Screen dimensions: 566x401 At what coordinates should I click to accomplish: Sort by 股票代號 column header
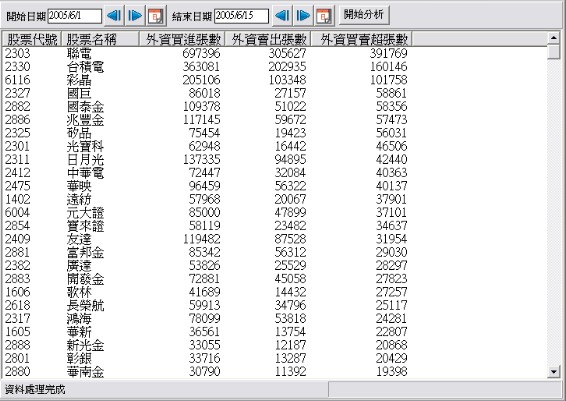[32, 39]
